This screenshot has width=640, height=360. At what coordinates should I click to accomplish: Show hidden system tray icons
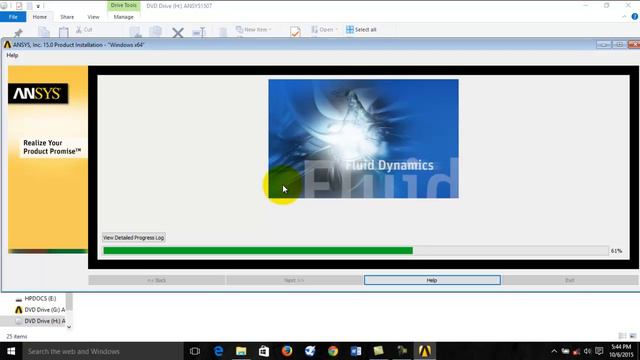coord(554,351)
